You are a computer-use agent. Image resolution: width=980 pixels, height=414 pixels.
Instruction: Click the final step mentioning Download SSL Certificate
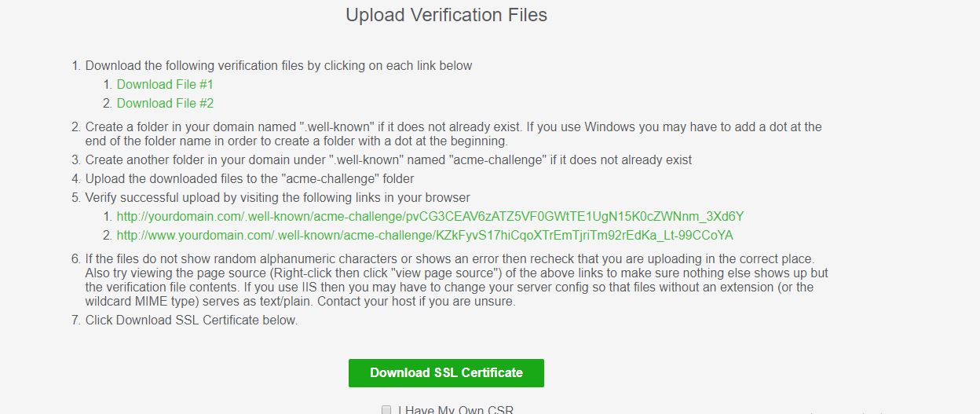pyautogui.click(x=192, y=320)
